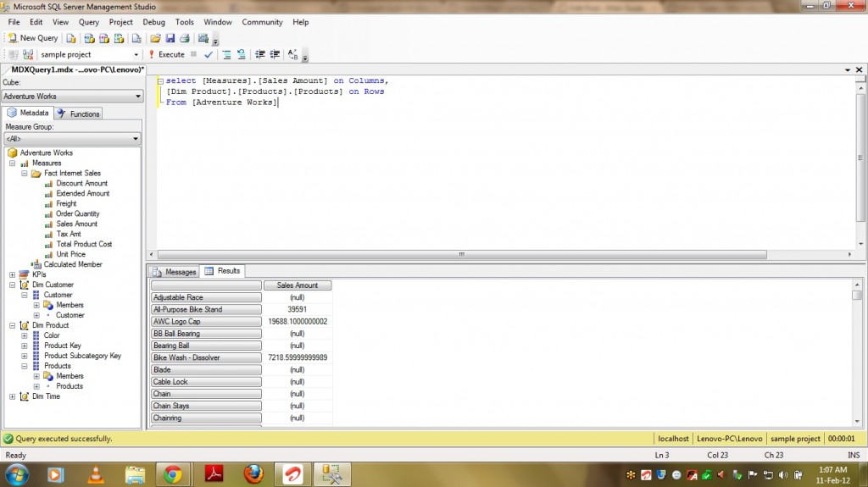Expand the KPIs tree node
Screen dimensions: 868x487
click(12, 274)
